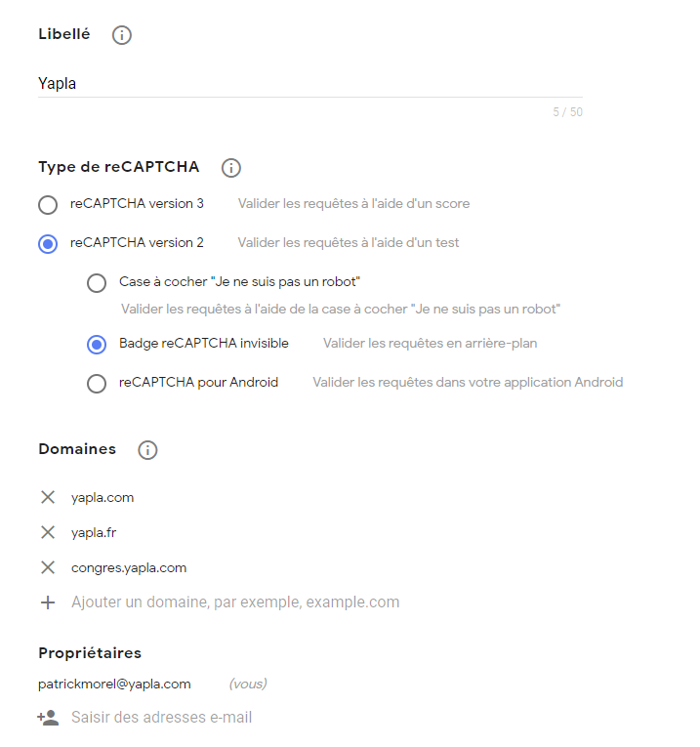Select the reCAPTCHA version 2 radio button

pyautogui.click(x=48, y=244)
